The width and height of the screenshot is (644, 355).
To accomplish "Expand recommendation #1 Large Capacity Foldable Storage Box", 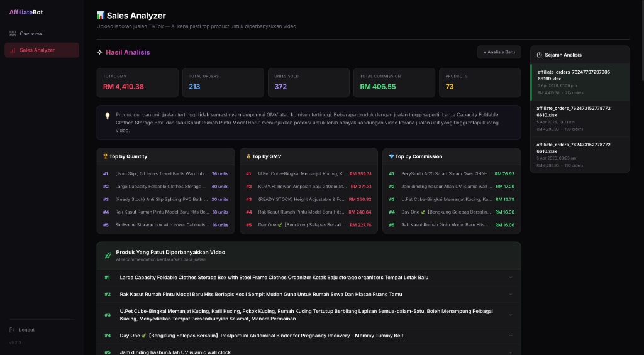I will [309, 278].
